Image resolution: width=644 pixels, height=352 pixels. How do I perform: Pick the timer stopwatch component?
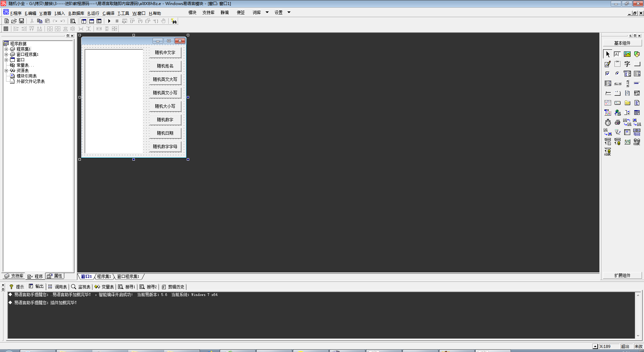coord(608,123)
